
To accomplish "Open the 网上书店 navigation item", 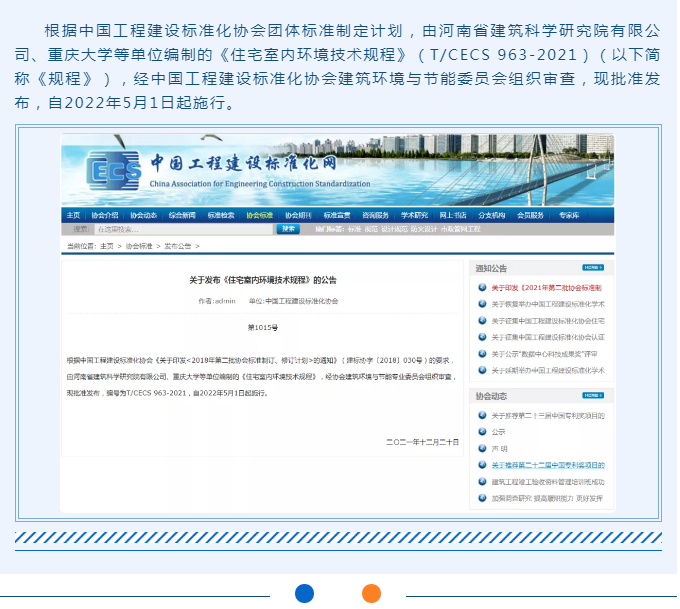I will [x=453, y=215].
